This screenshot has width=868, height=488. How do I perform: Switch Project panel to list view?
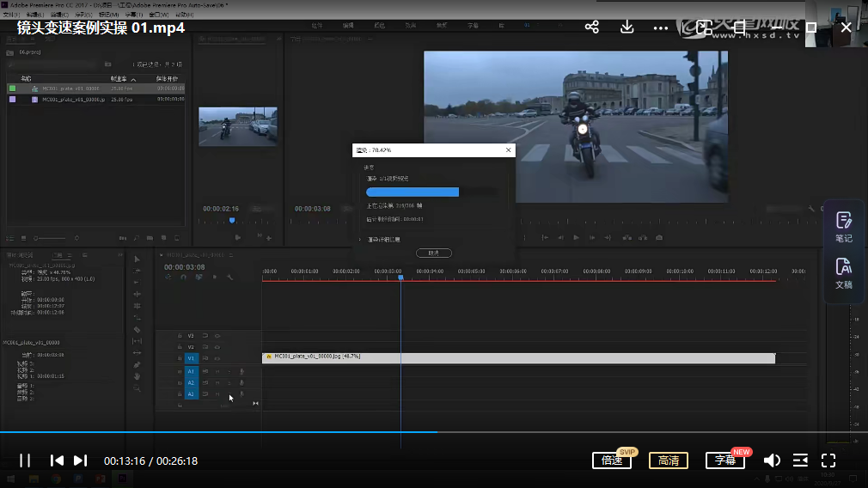point(10,238)
